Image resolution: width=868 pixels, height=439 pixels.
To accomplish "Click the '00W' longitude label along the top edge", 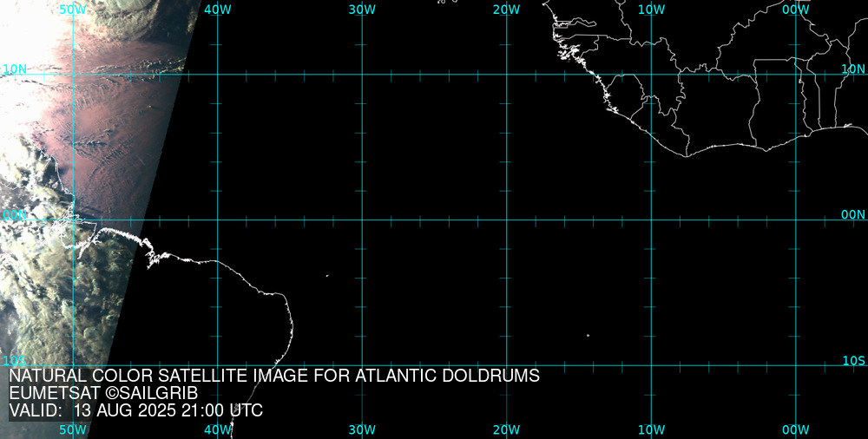I will point(796,10).
